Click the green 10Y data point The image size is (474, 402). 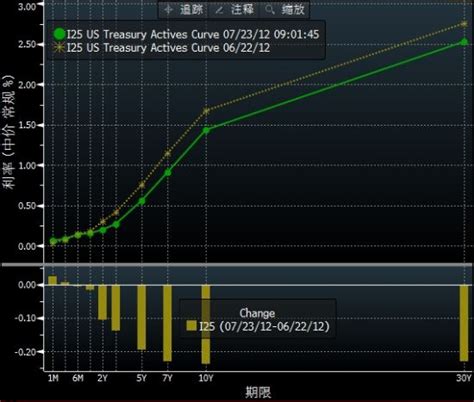[206, 130]
